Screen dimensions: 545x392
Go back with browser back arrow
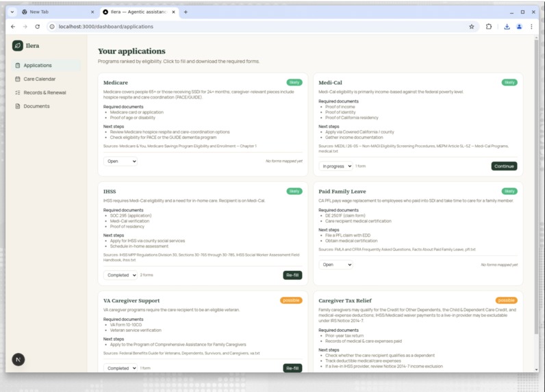coord(13,27)
